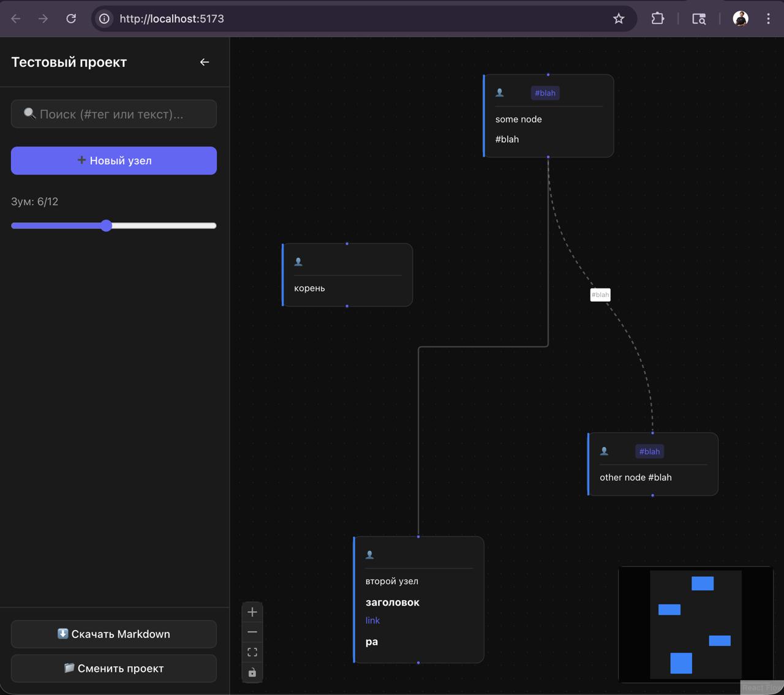
Task: Click the search field for tags or text
Action: tap(114, 114)
